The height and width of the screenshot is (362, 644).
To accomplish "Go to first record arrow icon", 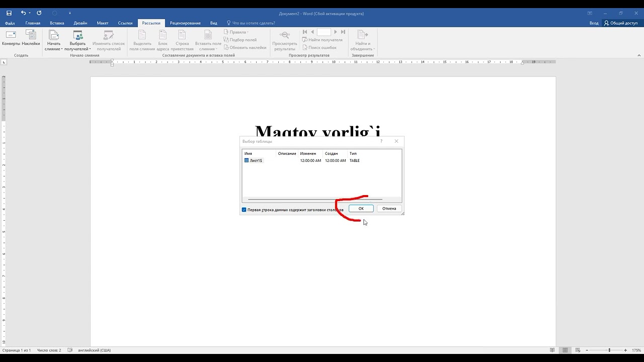I will (305, 32).
